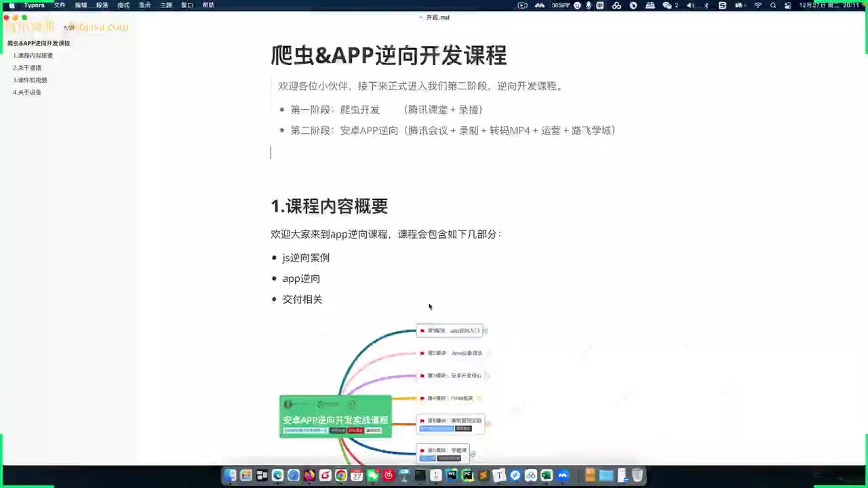
Task: Open Finder from the Dock
Action: pyautogui.click(x=231, y=476)
